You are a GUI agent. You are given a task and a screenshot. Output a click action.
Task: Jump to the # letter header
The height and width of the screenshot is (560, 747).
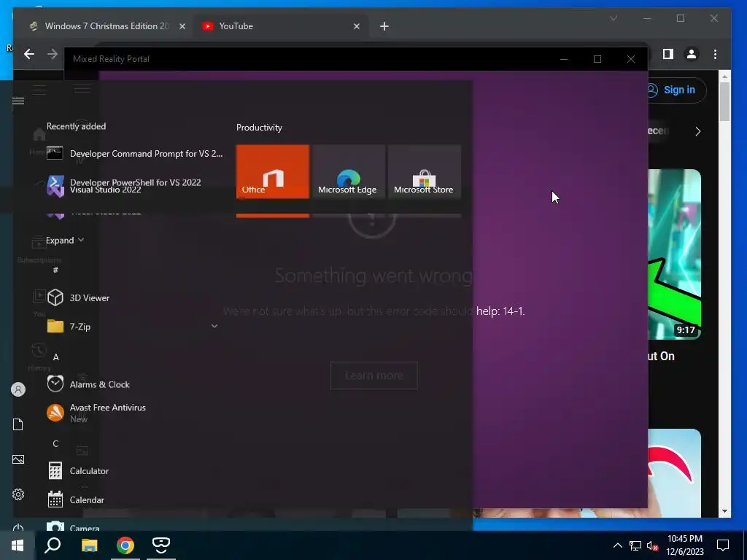click(x=55, y=270)
